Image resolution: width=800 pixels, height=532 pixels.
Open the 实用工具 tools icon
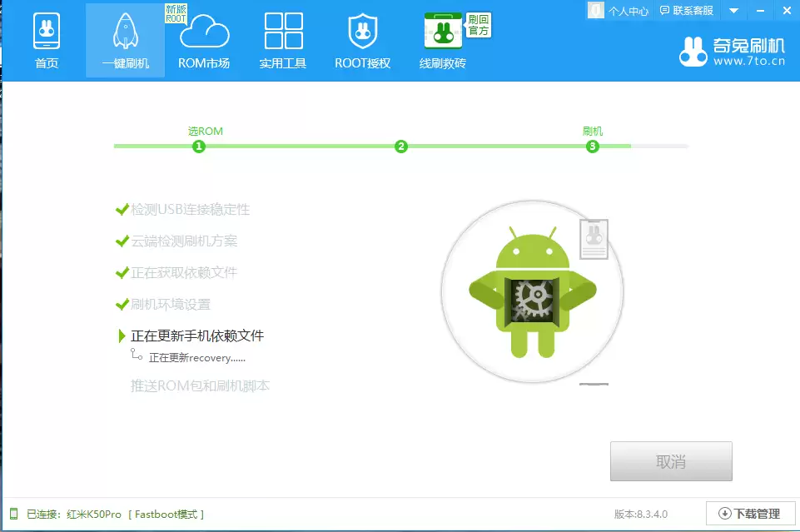pyautogui.click(x=281, y=32)
